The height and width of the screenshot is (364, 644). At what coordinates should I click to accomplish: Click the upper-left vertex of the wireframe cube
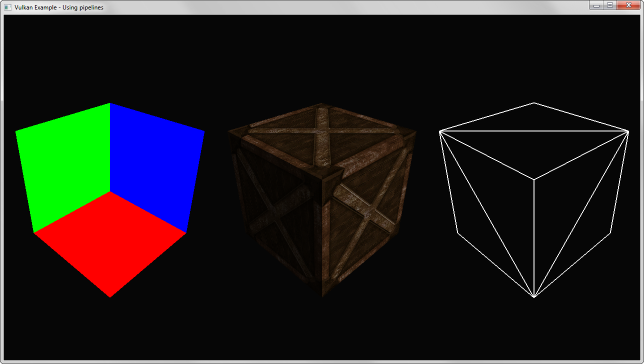point(439,131)
